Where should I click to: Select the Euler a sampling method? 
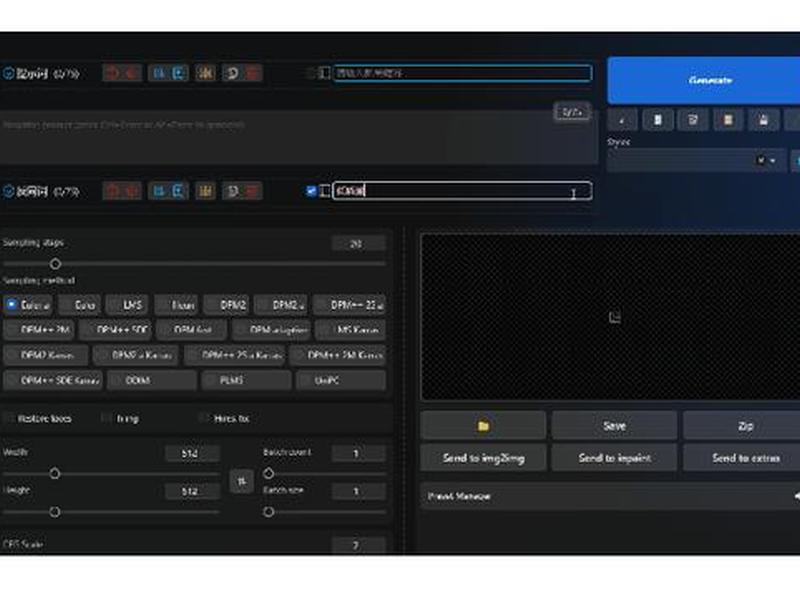point(28,305)
